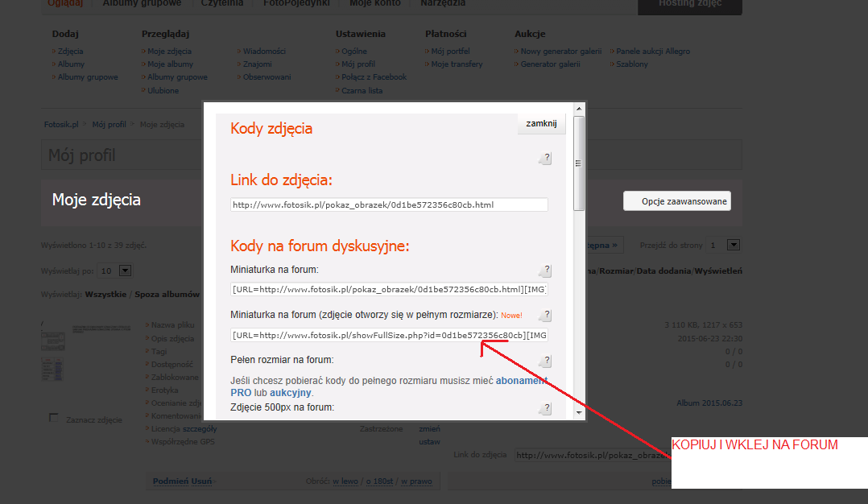Open 'Moje zdjęcia' under Przeglądaj
The width and height of the screenshot is (868, 504).
pyautogui.click(x=169, y=52)
